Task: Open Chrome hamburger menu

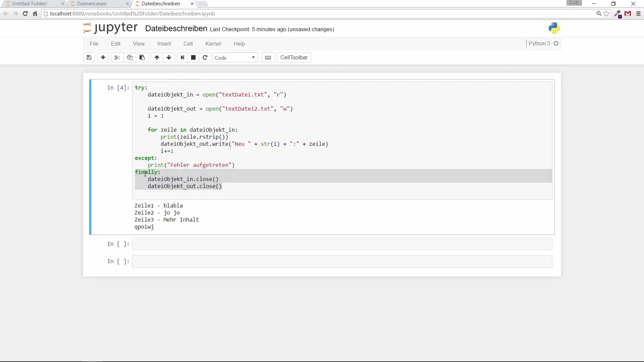Action: click(638, 14)
